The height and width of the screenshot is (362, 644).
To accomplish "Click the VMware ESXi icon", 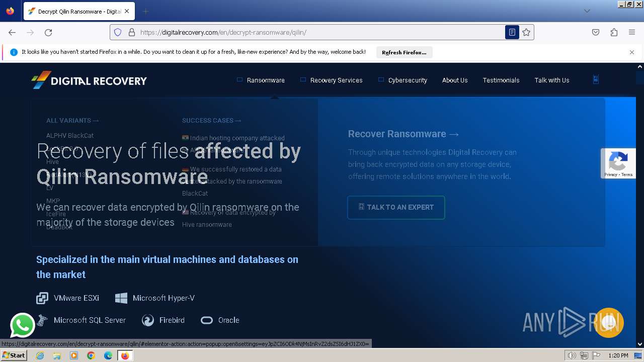I will pos(42,298).
